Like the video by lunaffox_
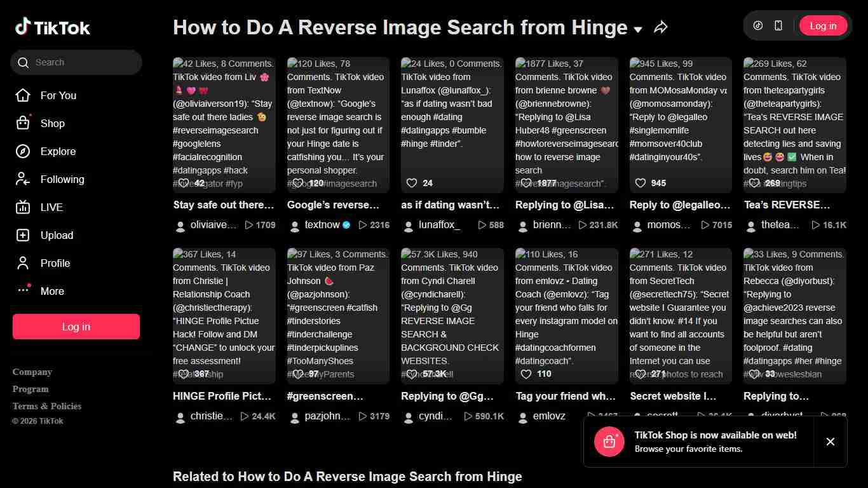Image resolution: width=868 pixels, height=488 pixels. [410, 182]
